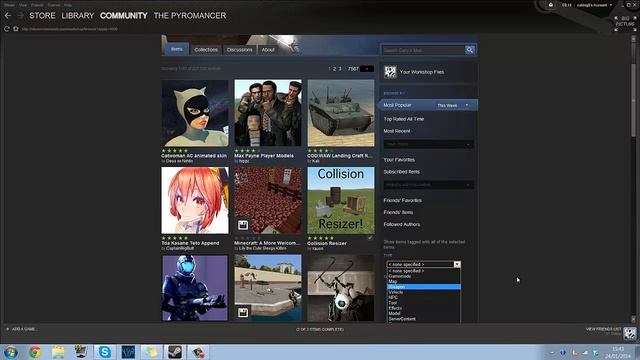Toggle the tag type dropdown arrow
The width and height of the screenshot is (640, 360).
tap(457, 264)
